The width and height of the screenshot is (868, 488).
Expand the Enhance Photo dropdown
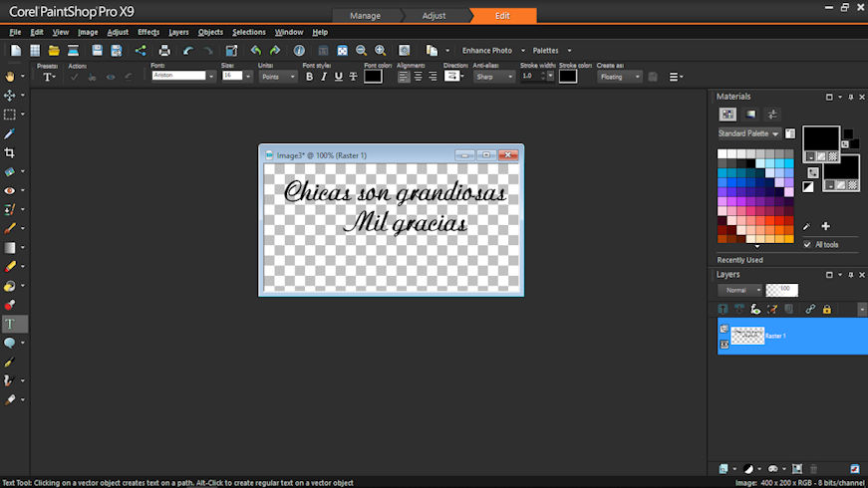522,51
